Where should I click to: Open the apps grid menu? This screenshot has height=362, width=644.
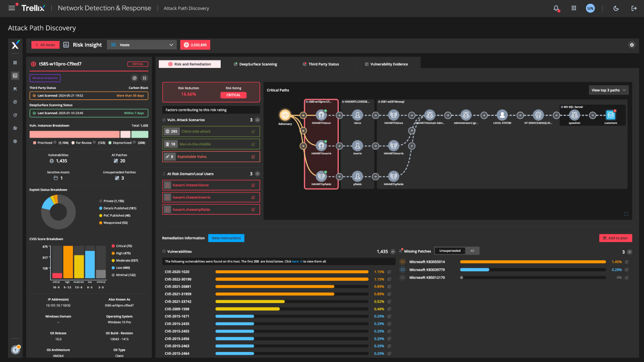[574, 8]
